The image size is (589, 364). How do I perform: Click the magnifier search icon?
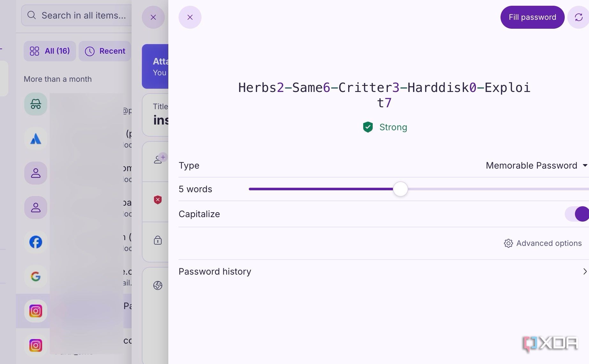[x=32, y=15]
